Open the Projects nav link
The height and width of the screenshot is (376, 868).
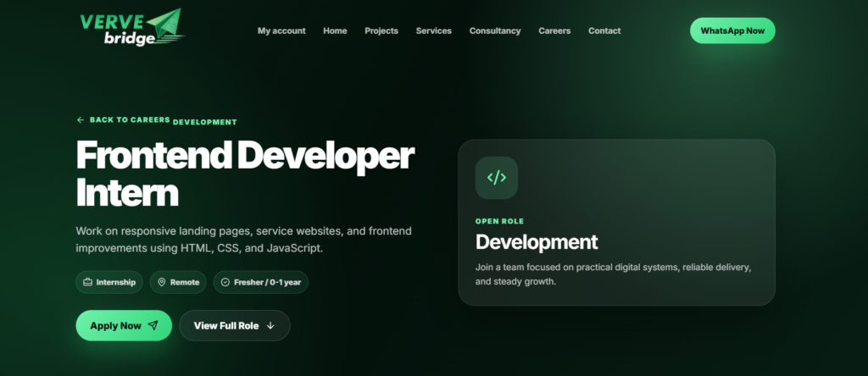381,31
